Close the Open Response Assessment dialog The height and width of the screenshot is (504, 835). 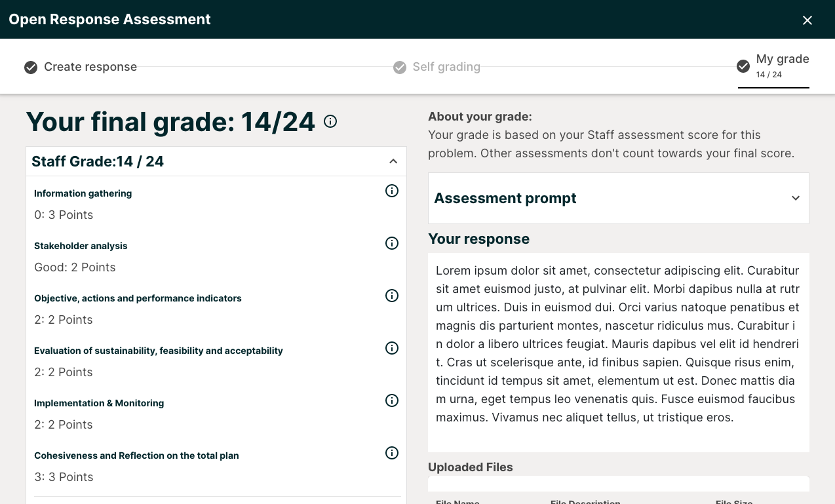pos(807,20)
